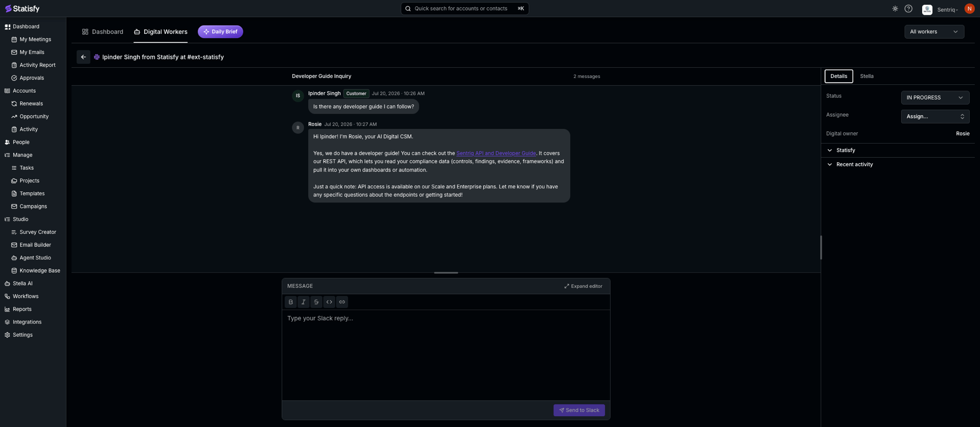Viewport: 980px width, 427px height.
Task: Open the user avatar N menu
Action: point(969,9)
